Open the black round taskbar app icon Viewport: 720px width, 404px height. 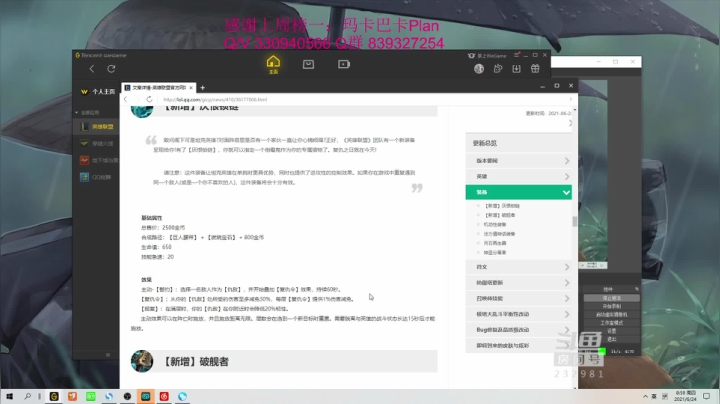click(127, 396)
